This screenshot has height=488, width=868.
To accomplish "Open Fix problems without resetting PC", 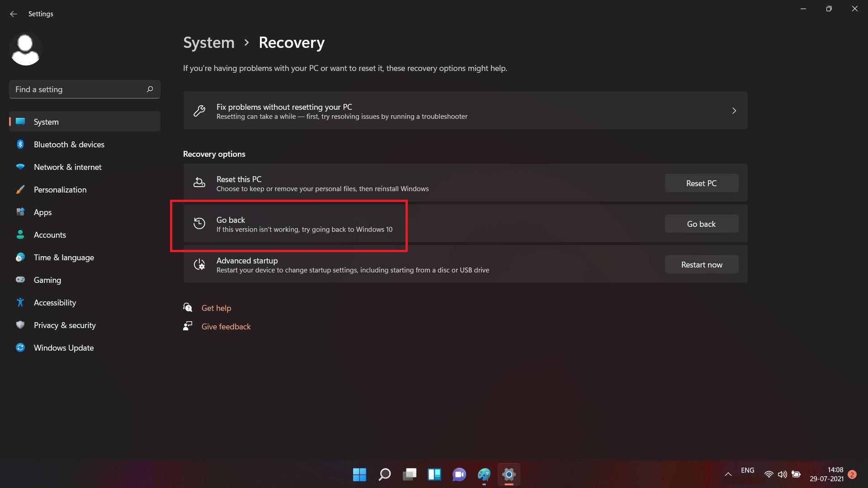I will 465,110.
